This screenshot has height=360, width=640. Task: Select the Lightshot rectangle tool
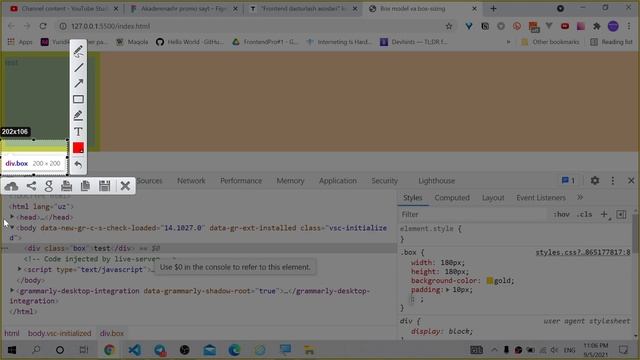pyautogui.click(x=78, y=99)
